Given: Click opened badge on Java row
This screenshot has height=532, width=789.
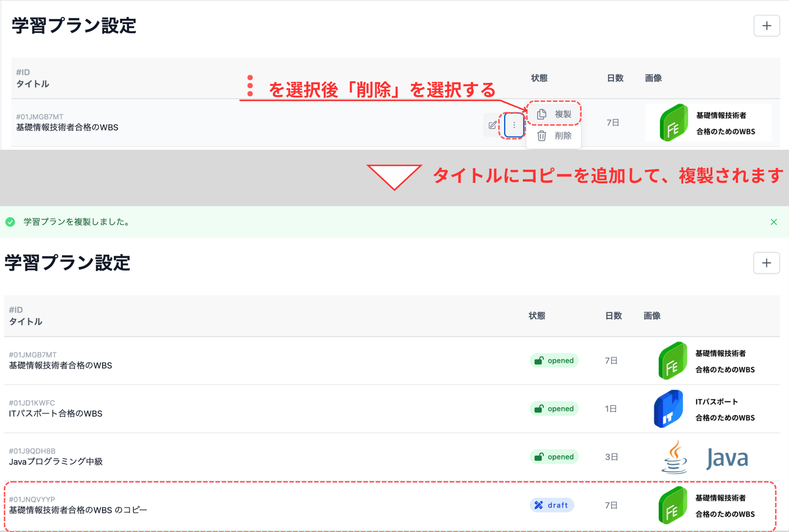Looking at the screenshot, I should (554, 457).
